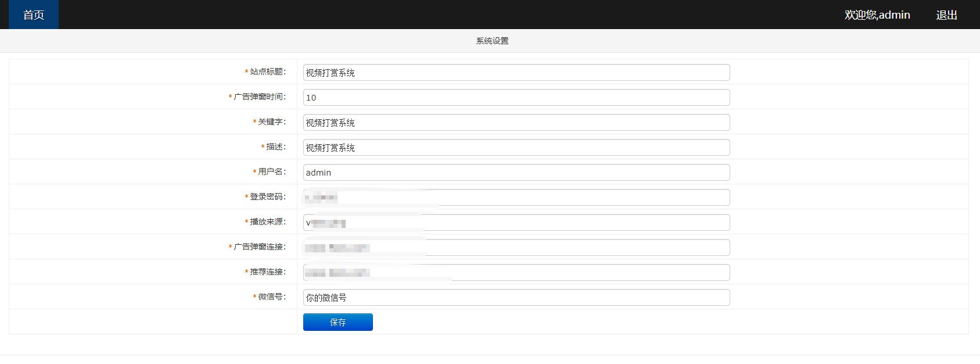Focus the 播放来源 input field
This screenshot has height=364, width=980.
pyautogui.click(x=516, y=223)
